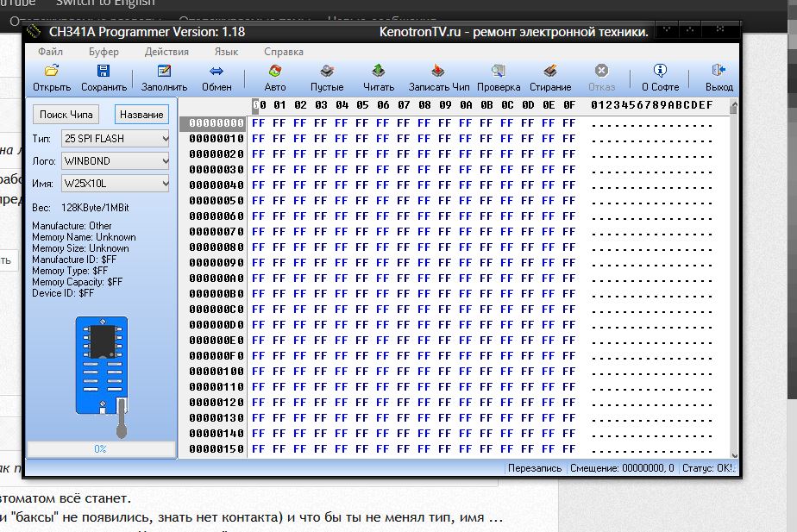Click the Заполнить (Fill) toolbar icon
The width and height of the screenshot is (797, 532).
[x=164, y=72]
